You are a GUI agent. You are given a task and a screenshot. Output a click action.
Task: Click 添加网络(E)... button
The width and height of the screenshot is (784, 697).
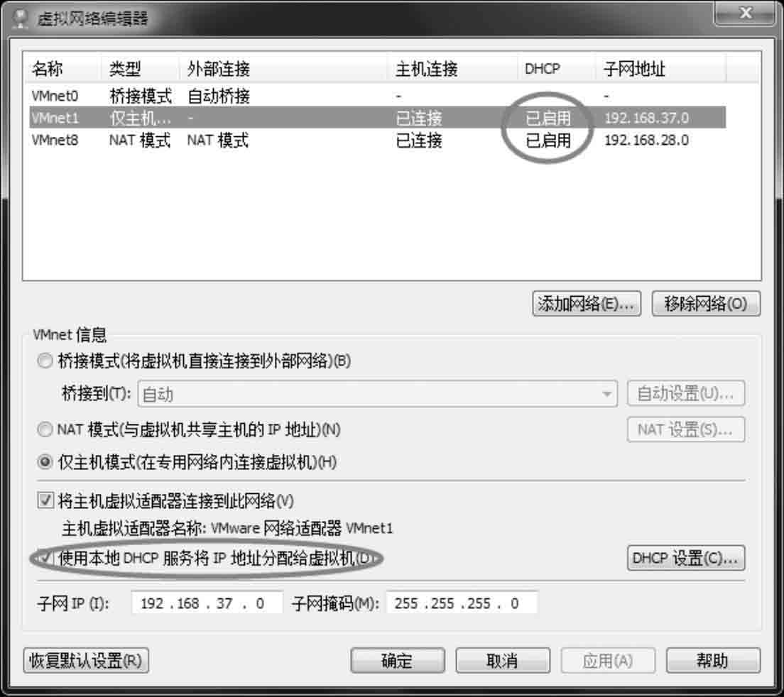[x=587, y=304]
